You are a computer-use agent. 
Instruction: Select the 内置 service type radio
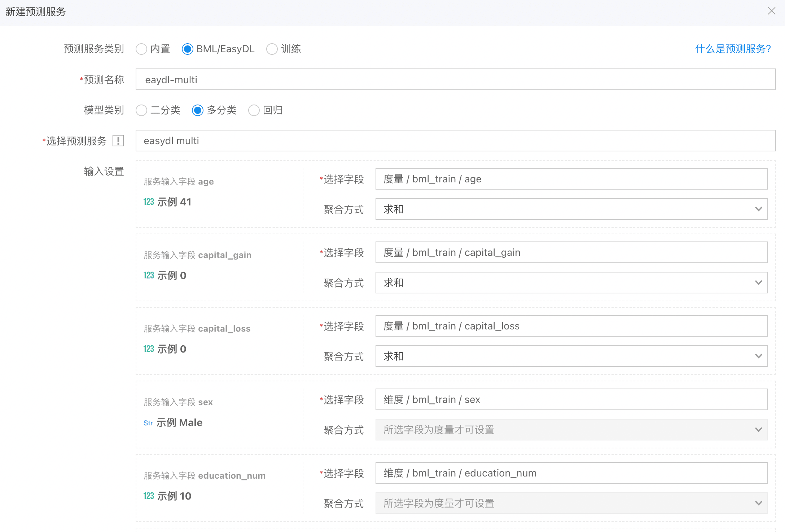pos(141,49)
